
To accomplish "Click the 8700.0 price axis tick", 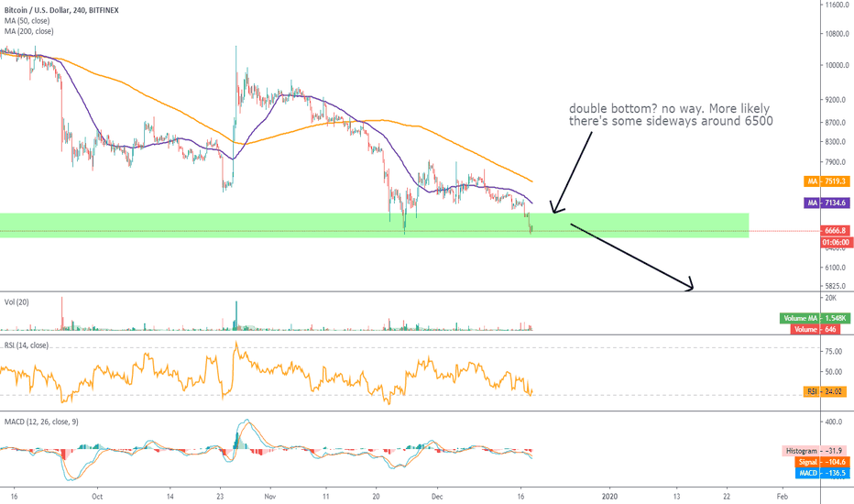I will (837, 123).
